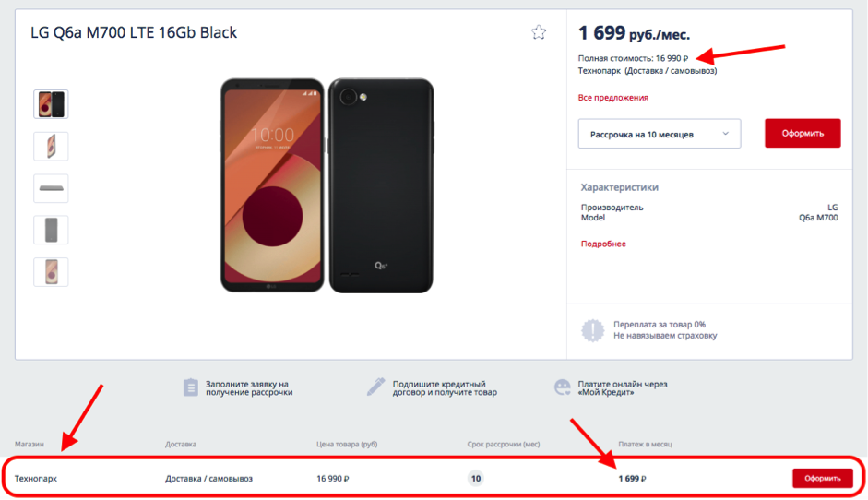The image size is (868, 500).
Task: Click the main LG Q6a product image
Action: tap(327, 185)
